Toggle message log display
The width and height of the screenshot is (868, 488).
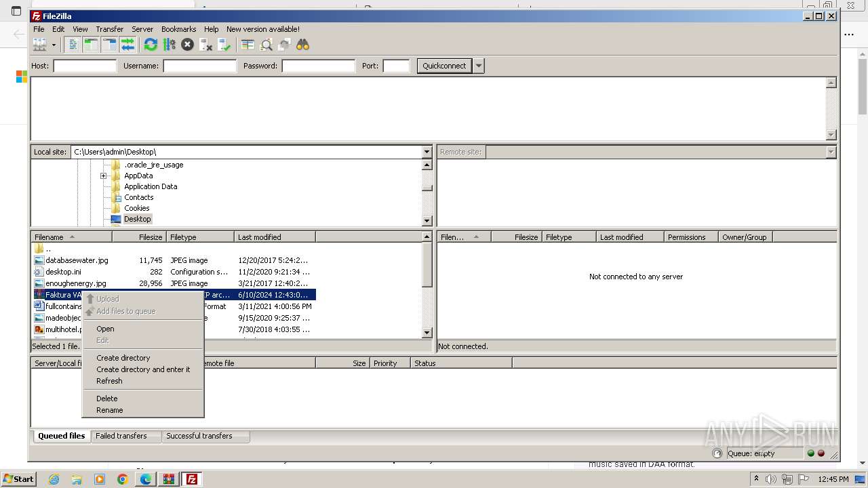(x=72, y=45)
